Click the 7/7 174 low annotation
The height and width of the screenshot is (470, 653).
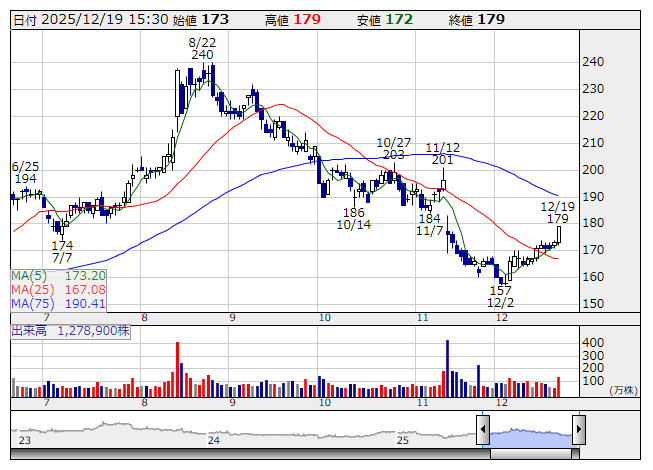pyautogui.click(x=62, y=251)
